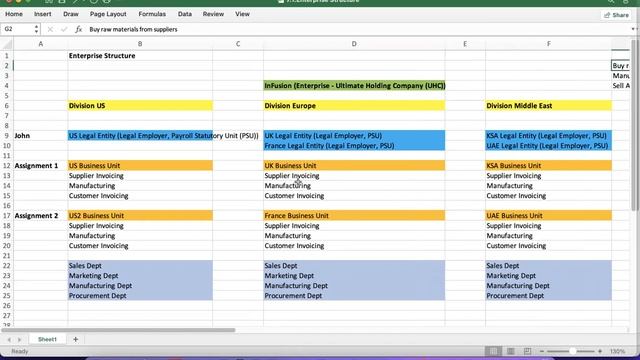Image resolution: width=640 pixels, height=360 pixels.
Task: Select 'InFusion (Enterprise - Ultimate Holding Company (UHC))' cell
Action: [x=354, y=86]
